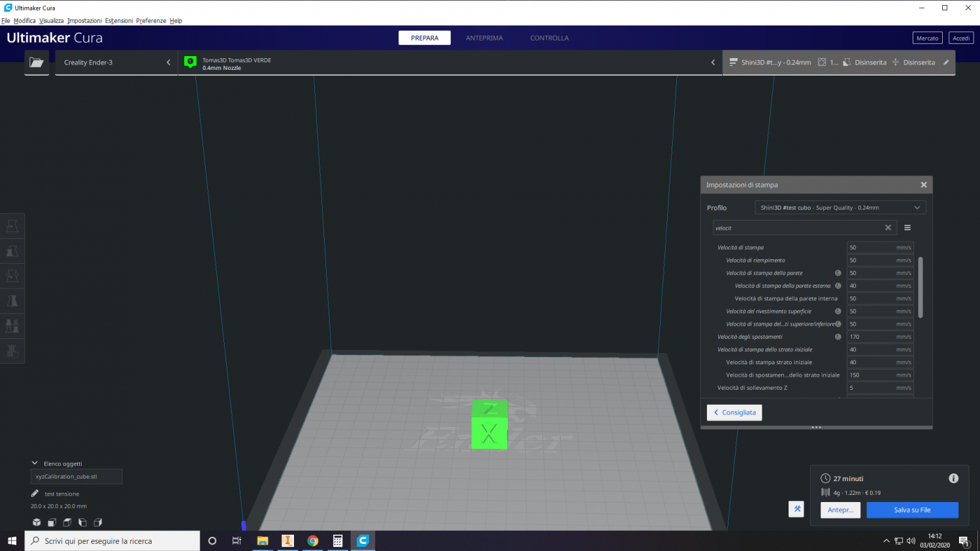Image resolution: width=980 pixels, height=551 pixels.
Task: Click the pencil edit icon in print settings bar
Action: click(x=946, y=63)
